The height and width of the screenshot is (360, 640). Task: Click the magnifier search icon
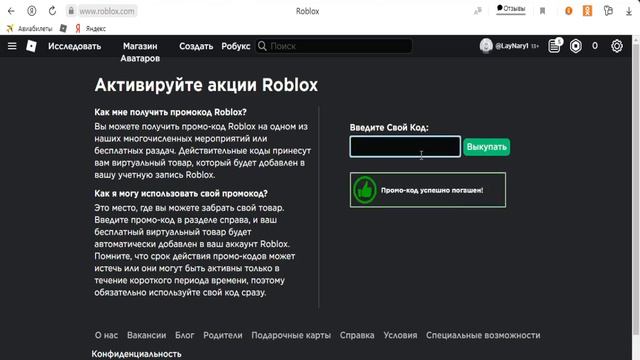262,46
